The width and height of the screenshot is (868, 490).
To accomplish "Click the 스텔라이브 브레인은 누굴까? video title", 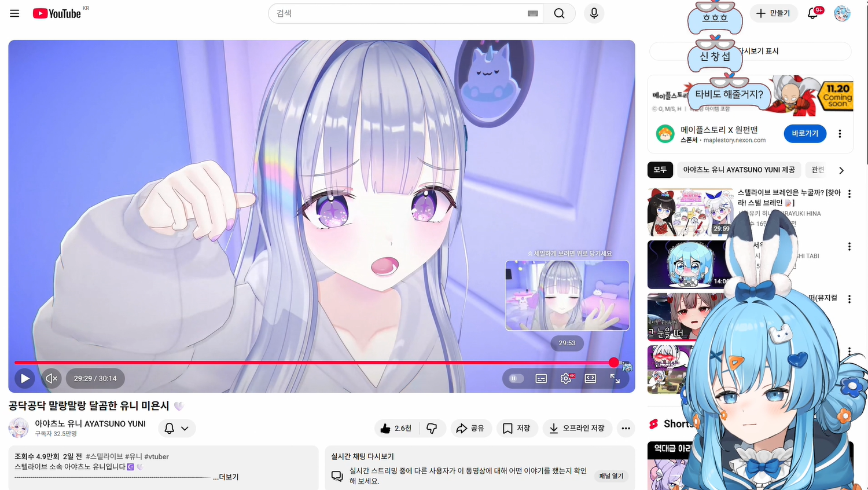I will pos(789,198).
